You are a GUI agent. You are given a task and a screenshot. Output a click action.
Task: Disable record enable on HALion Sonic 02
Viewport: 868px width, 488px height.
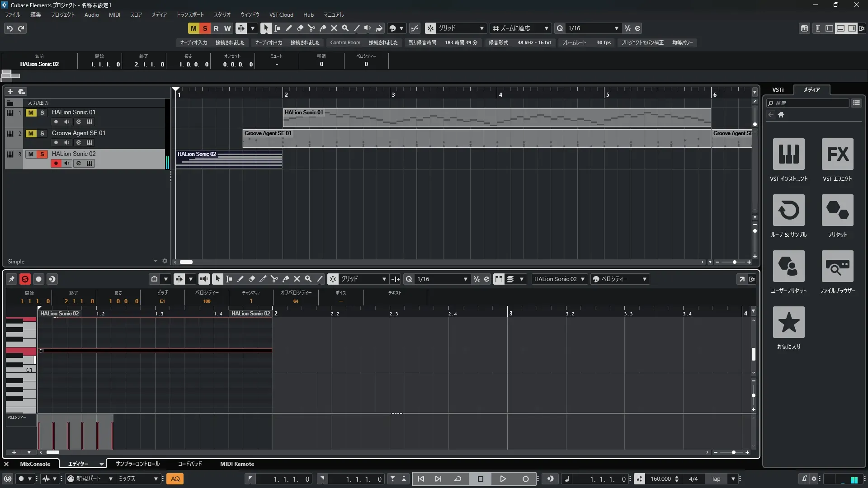point(56,163)
